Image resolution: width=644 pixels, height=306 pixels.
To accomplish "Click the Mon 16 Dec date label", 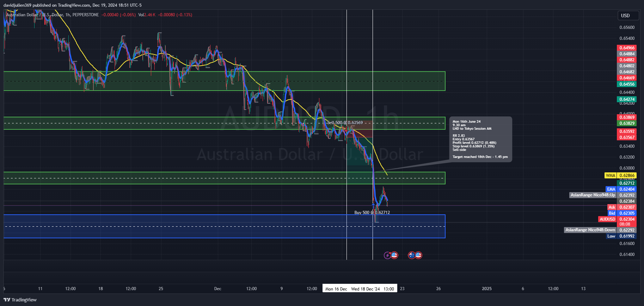I will (336, 289).
